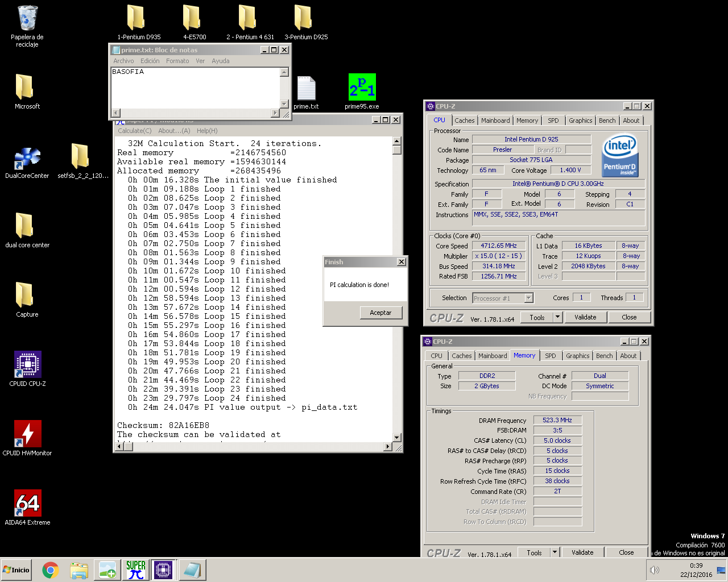Open the 3-Pentium D925 folder
728x582 pixels.
pos(305,23)
